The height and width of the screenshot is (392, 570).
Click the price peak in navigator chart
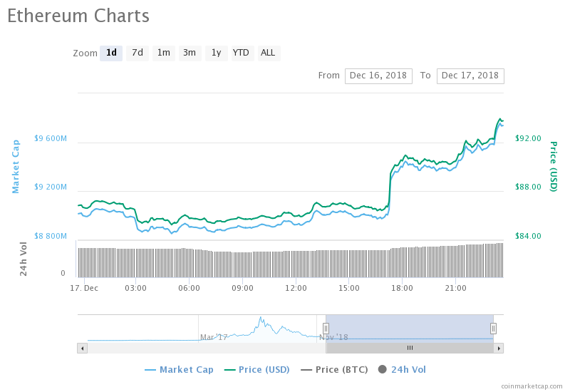coord(261,319)
